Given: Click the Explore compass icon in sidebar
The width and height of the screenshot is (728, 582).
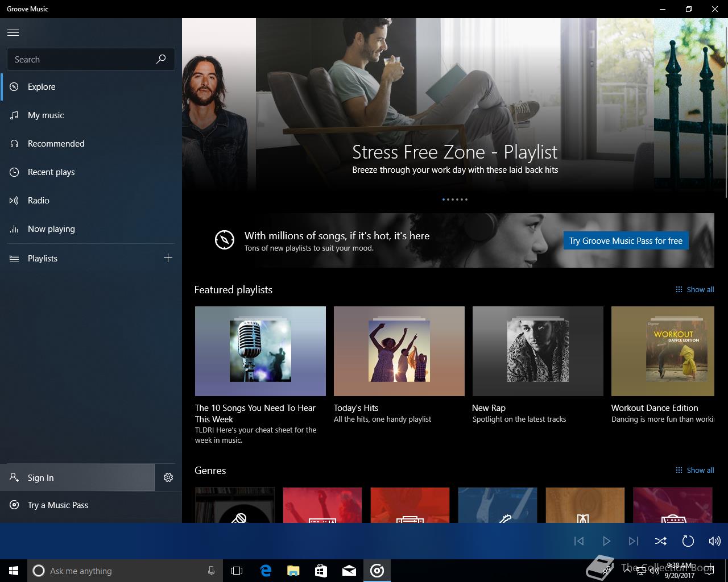Looking at the screenshot, I should tap(14, 87).
